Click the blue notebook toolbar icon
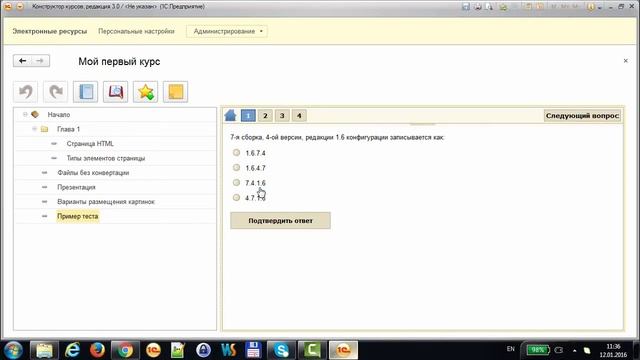The height and width of the screenshot is (360, 640). [85, 92]
